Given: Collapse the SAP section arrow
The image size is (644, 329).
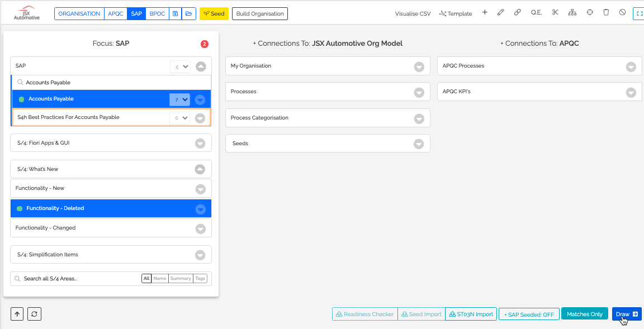Looking at the screenshot, I should click(x=201, y=66).
